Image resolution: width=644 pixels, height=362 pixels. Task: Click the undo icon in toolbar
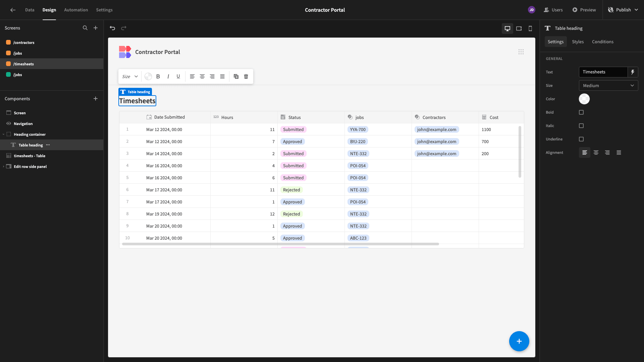tap(112, 28)
